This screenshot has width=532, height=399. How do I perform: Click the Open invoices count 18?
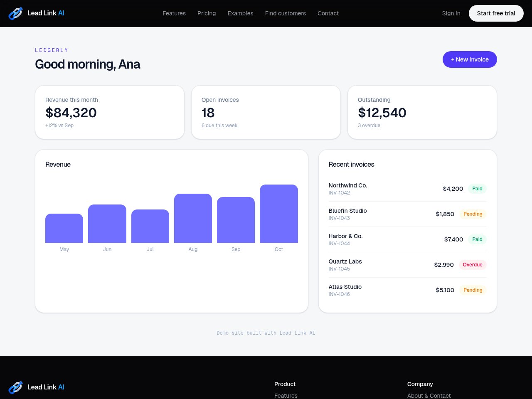tap(208, 113)
